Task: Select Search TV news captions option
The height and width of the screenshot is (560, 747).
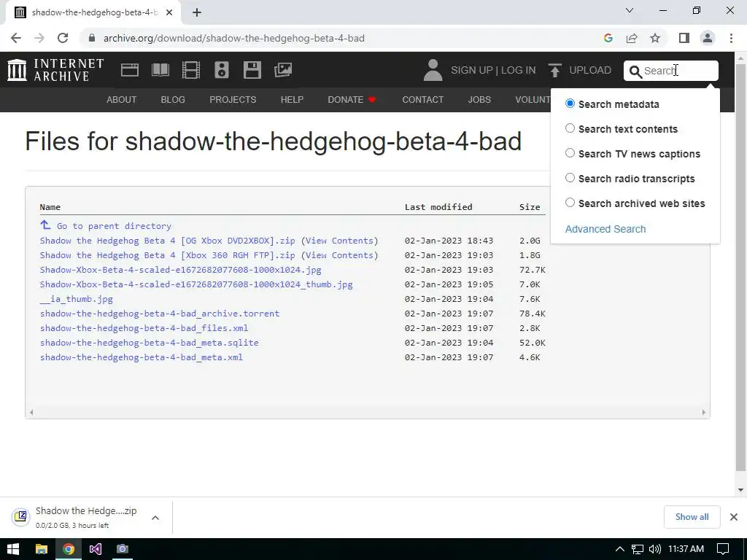Action: tap(570, 153)
